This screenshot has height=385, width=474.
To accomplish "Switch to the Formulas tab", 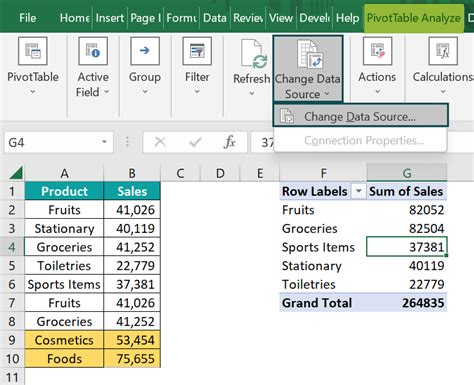I will [x=182, y=18].
